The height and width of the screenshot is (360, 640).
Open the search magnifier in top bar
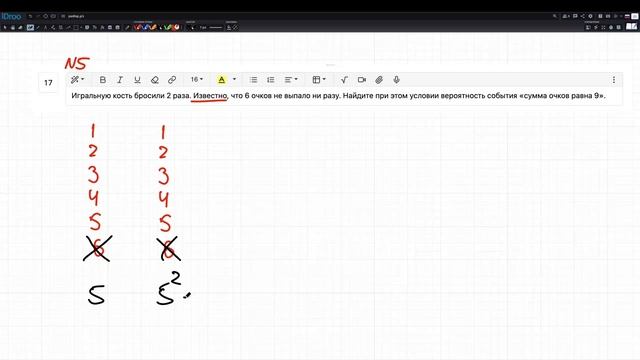[555, 16]
